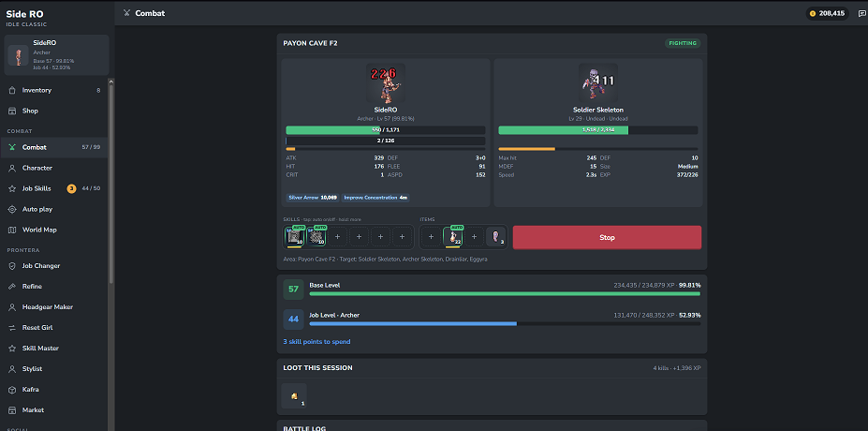Open the World Map

click(54, 230)
